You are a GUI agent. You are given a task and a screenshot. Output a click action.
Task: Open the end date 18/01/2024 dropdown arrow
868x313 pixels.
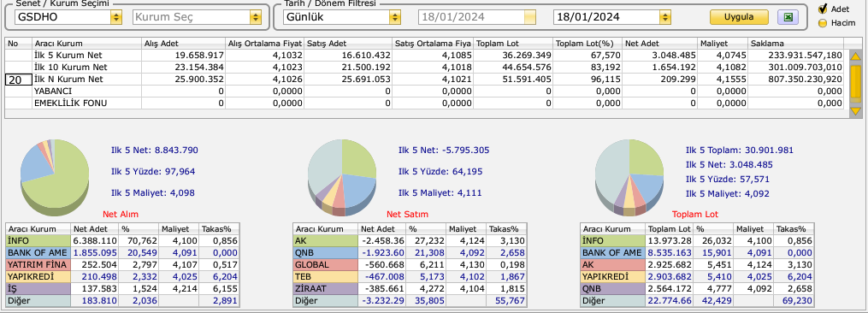pos(664,17)
